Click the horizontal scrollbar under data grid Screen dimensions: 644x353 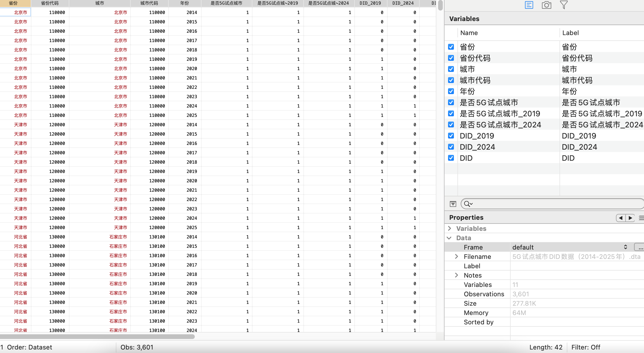(97, 337)
